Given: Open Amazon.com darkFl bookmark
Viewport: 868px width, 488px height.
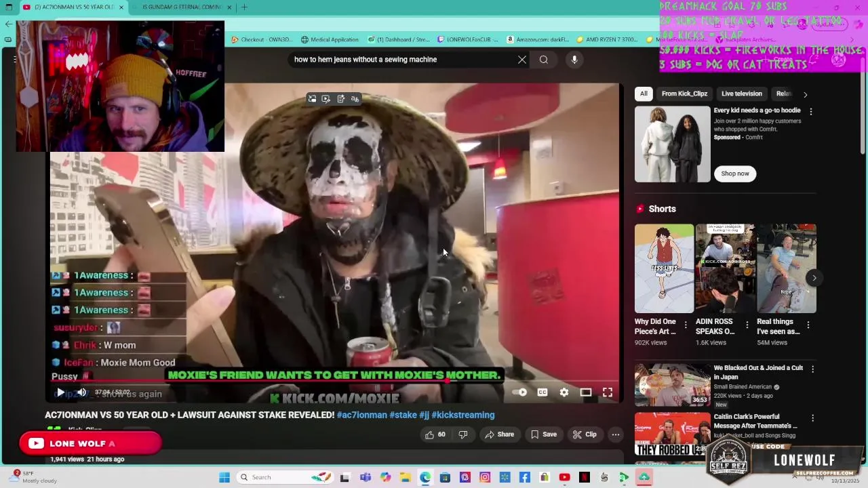Looking at the screenshot, I should [537, 39].
